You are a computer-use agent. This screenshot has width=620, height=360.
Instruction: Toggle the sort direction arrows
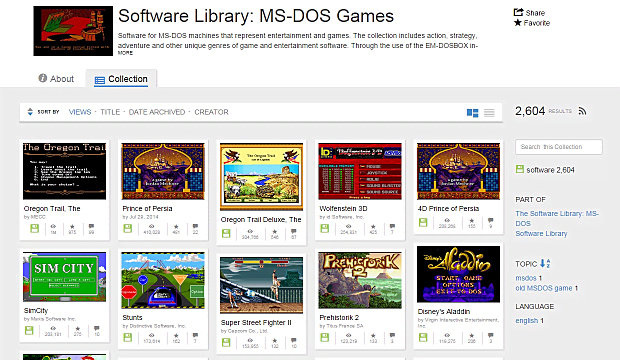pos(30,112)
